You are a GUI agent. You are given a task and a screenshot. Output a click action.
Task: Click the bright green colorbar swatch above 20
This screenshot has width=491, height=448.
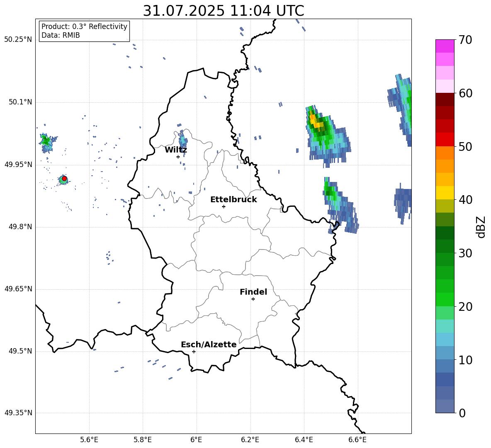pyautogui.click(x=445, y=299)
